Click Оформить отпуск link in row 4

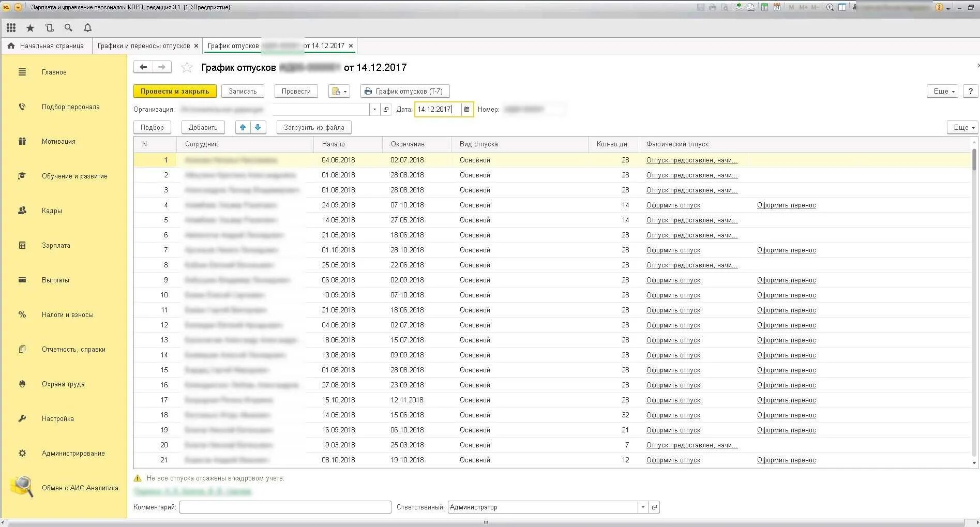click(673, 205)
